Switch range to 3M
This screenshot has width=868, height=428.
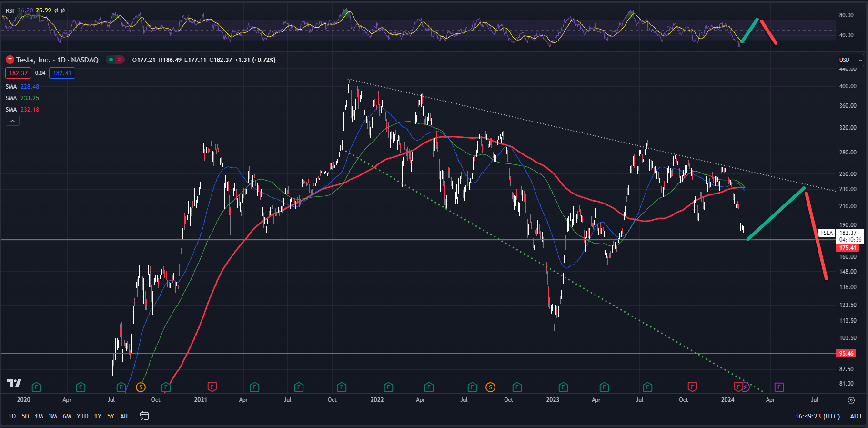(53, 416)
